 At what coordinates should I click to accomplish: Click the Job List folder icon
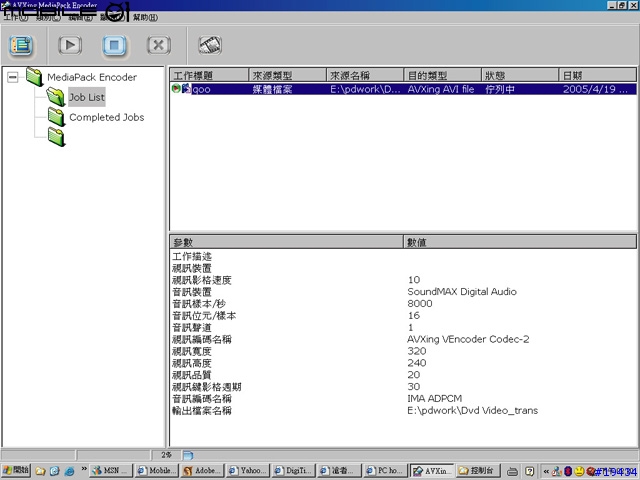[56, 97]
